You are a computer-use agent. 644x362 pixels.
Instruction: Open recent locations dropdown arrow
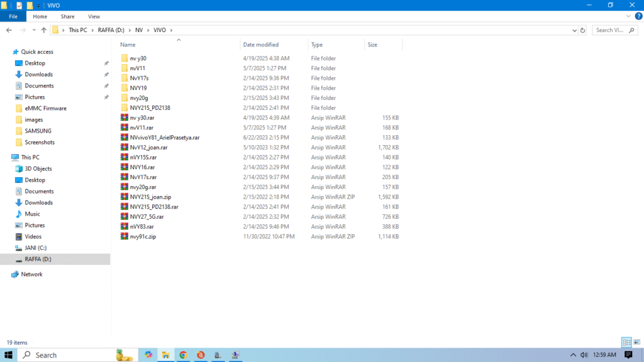(x=34, y=30)
